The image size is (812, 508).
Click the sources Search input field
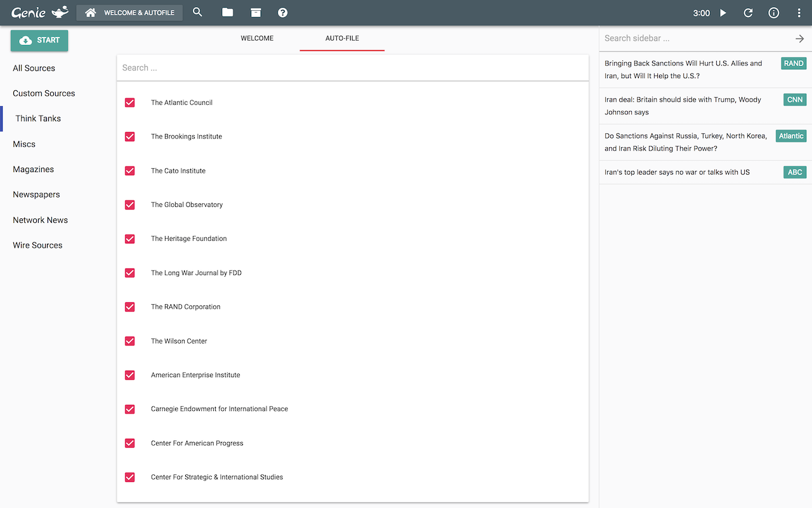pos(352,68)
